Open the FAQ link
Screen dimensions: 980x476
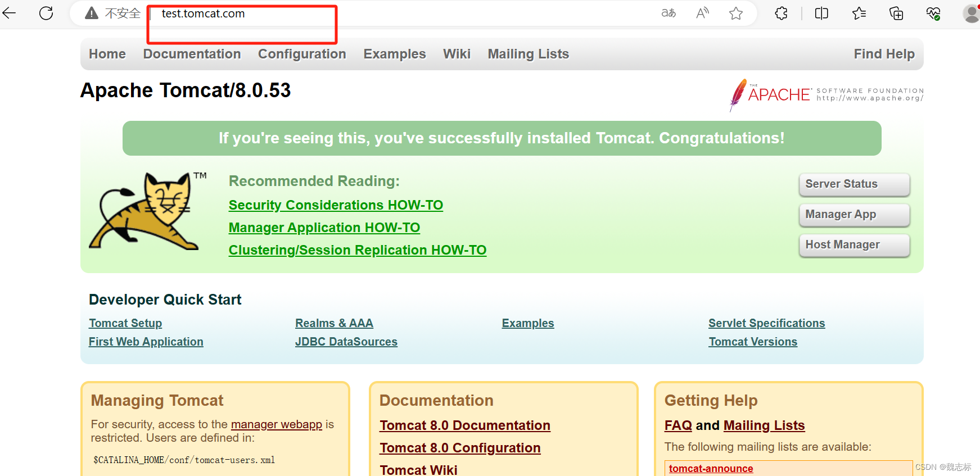pos(678,425)
